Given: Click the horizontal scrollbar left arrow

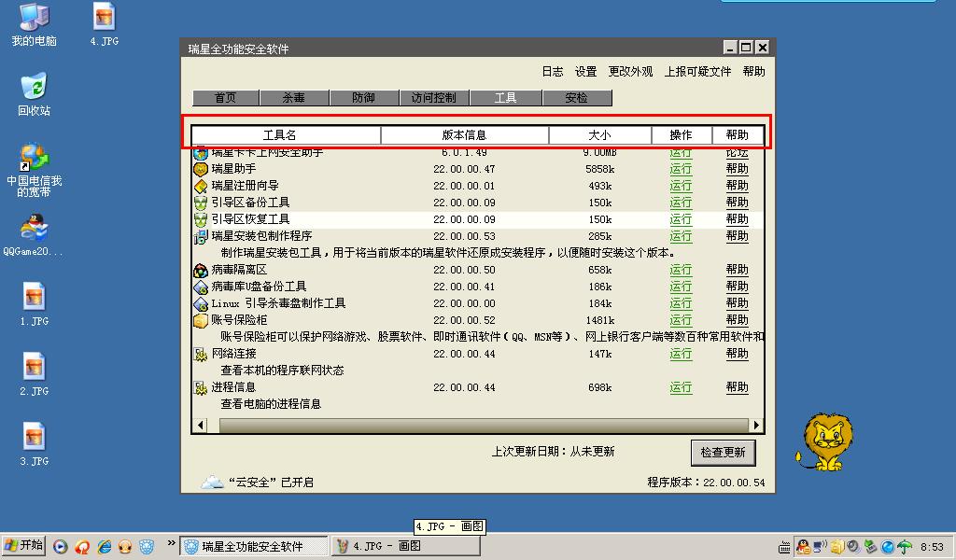Looking at the screenshot, I should point(200,426).
